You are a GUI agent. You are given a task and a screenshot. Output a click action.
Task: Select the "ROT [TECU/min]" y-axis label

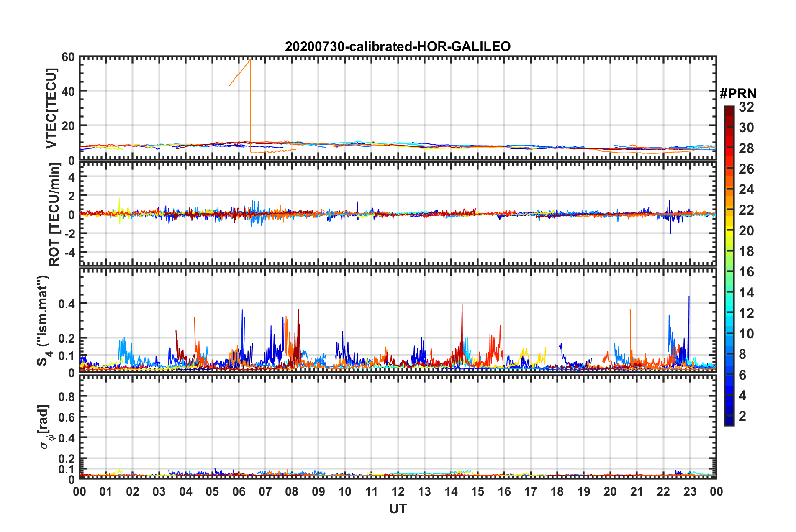click(54, 215)
